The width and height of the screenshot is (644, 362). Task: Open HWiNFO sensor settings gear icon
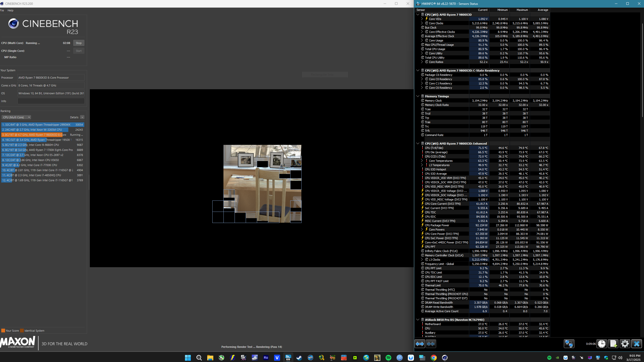coord(625,344)
